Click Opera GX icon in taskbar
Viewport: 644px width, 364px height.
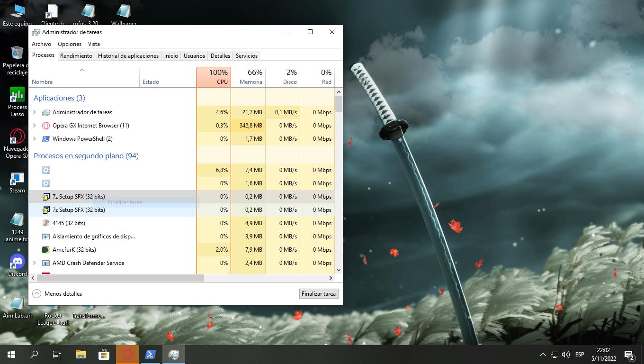(127, 354)
